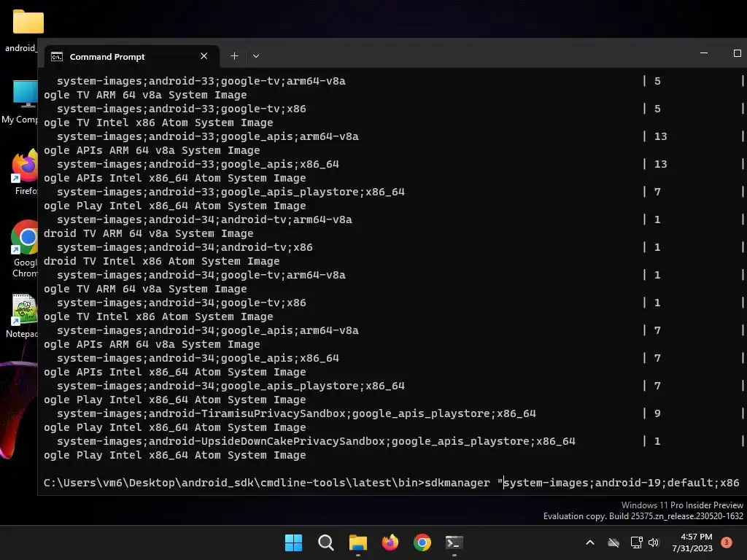The width and height of the screenshot is (747, 560).
Task: Open Chrome from the taskbar
Action: (x=422, y=542)
